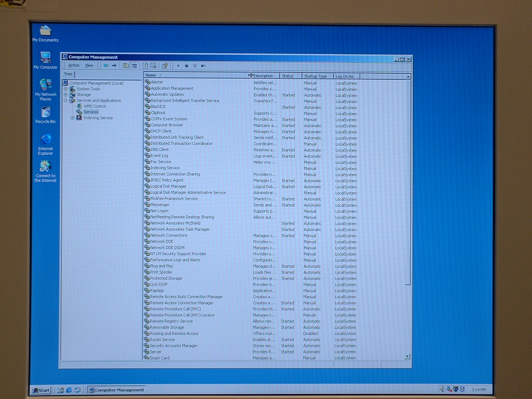Select WMI Control in the tree
532x399 pixels.
(x=94, y=106)
